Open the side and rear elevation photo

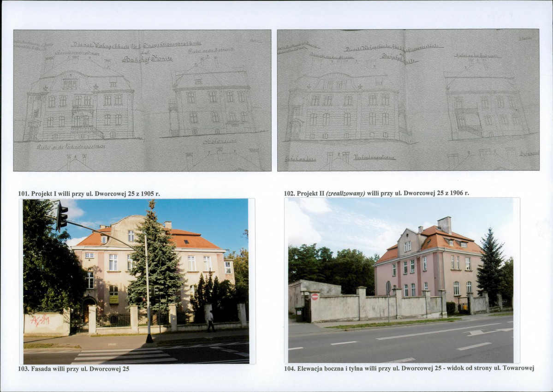pyautogui.click(x=401, y=280)
